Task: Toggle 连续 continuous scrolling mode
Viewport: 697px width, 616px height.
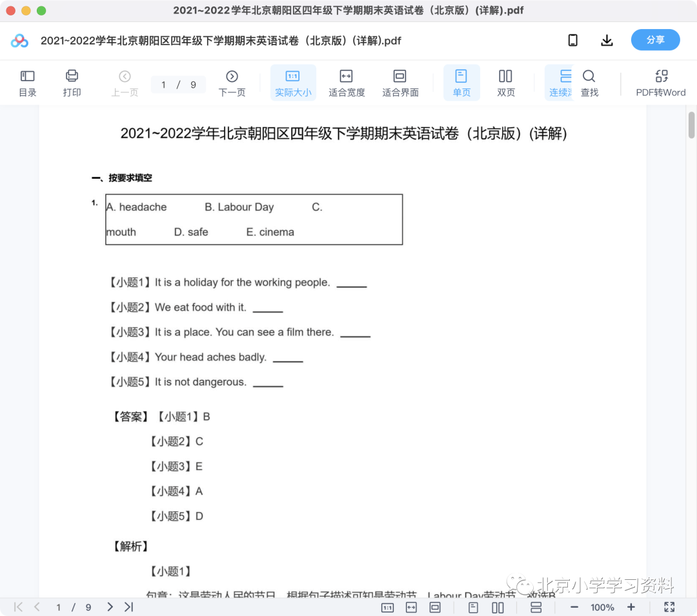Action: 560,83
